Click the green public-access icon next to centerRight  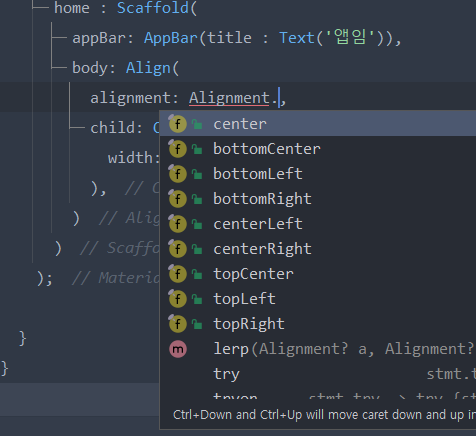(197, 249)
